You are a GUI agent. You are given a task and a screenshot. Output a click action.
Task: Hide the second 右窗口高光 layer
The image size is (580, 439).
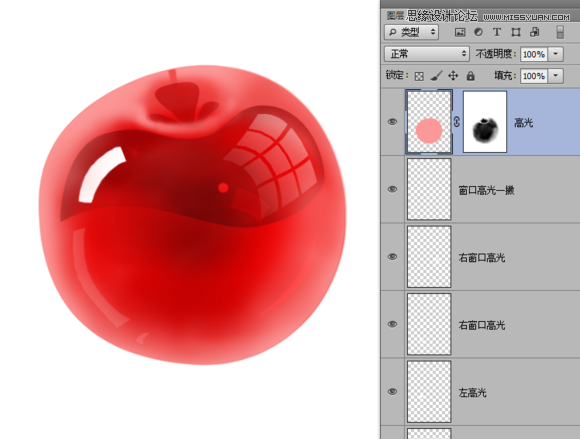392,324
